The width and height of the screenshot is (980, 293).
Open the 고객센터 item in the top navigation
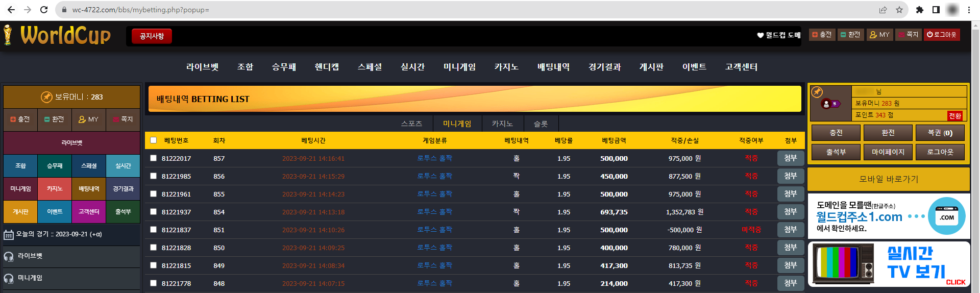click(x=741, y=67)
